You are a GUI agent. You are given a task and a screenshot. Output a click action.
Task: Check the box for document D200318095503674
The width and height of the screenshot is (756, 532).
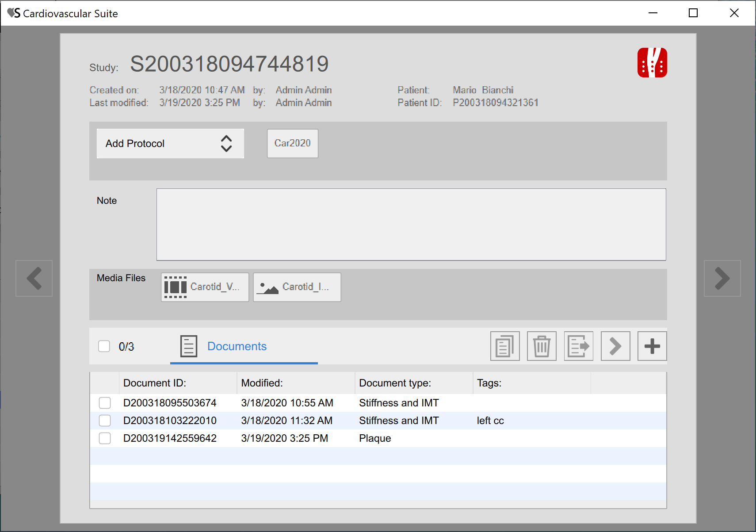(x=105, y=403)
